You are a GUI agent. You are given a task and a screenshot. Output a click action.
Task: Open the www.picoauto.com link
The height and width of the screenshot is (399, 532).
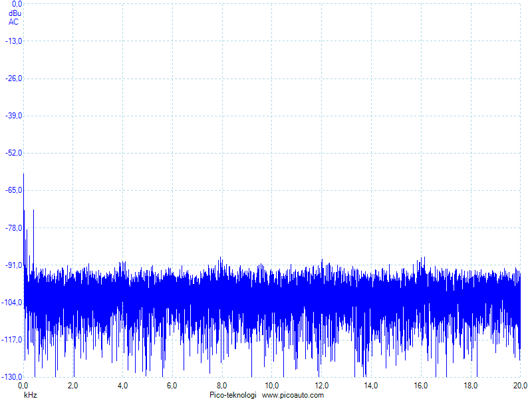(x=293, y=395)
